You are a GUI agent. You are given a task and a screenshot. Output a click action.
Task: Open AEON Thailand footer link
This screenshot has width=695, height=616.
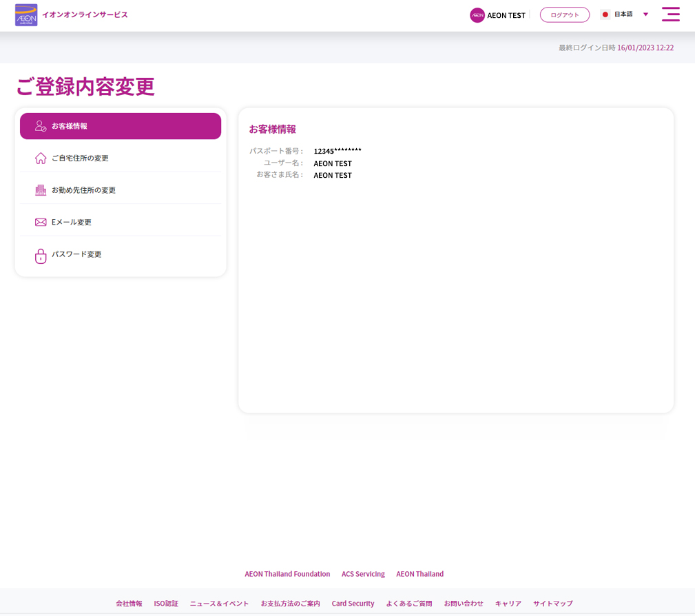tap(419, 574)
